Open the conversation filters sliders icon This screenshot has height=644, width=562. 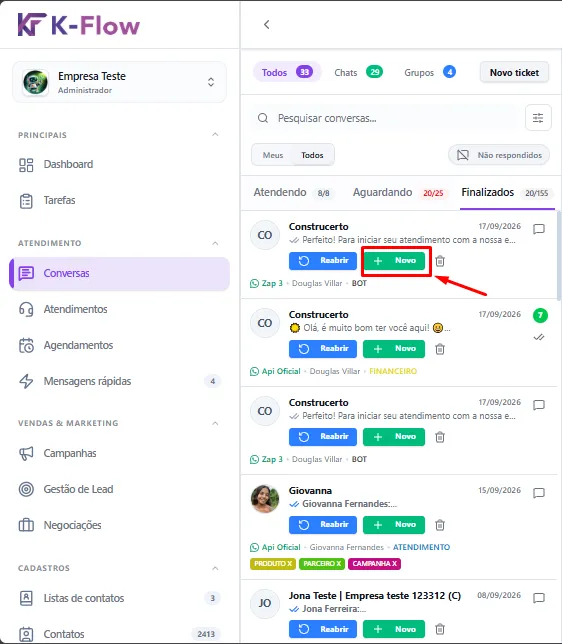pyautogui.click(x=538, y=118)
